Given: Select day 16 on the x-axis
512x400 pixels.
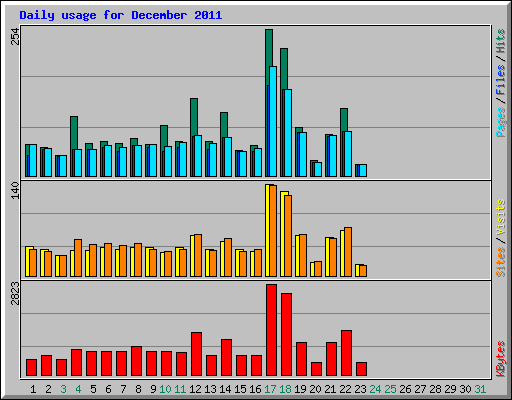Looking at the screenshot, I should click(x=255, y=389).
